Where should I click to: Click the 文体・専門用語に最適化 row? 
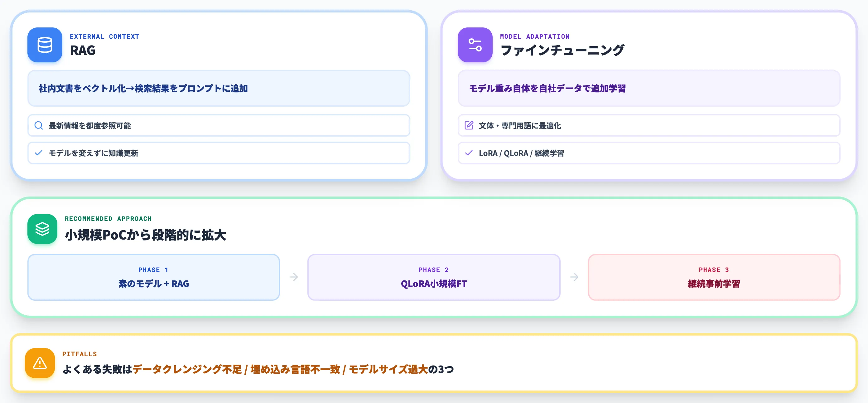649,125
